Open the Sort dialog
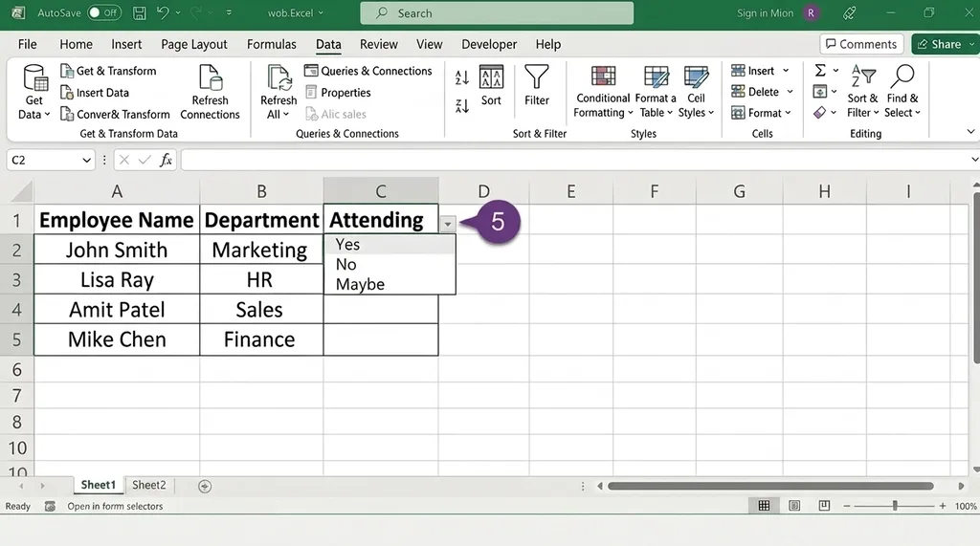This screenshot has width=980, height=546. (x=491, y=85)
